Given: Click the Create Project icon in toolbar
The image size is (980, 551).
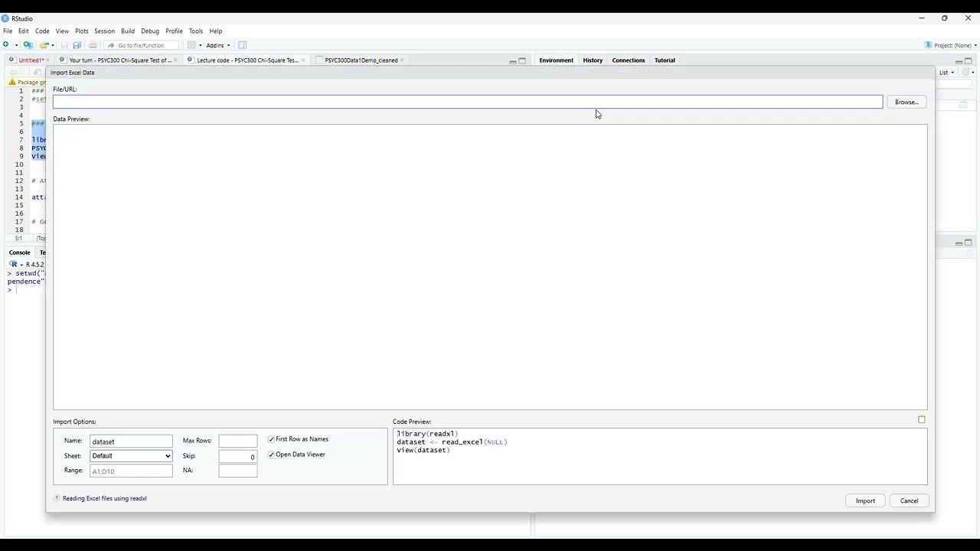Looking at the screenshot, I should click(x=28, y=45).
